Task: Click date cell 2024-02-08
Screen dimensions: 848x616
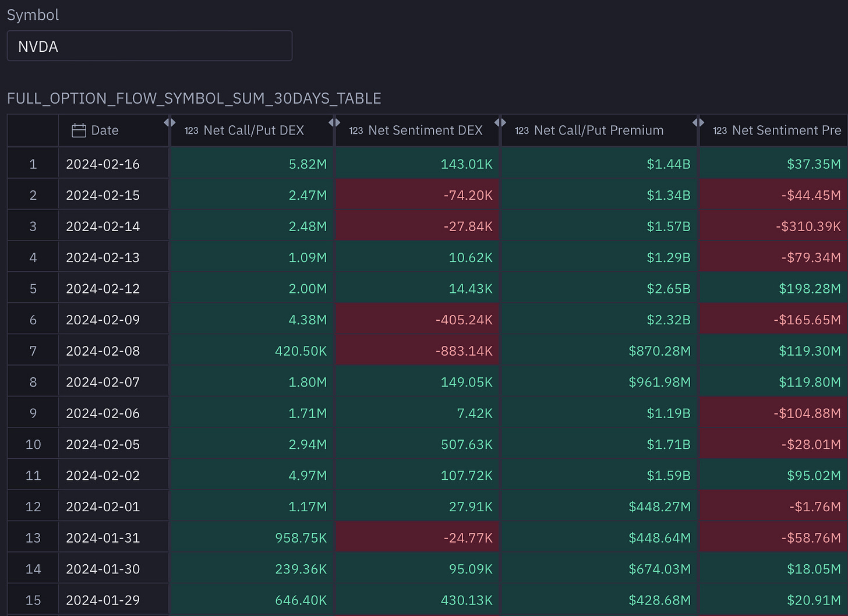Action: coord(114,351)
